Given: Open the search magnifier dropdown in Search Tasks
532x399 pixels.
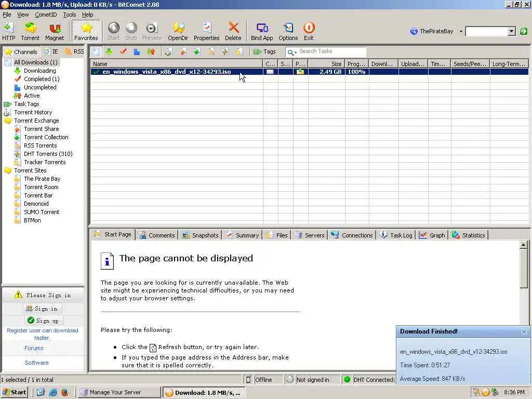Looking at the screenshot, I should [x=291, y=52].
